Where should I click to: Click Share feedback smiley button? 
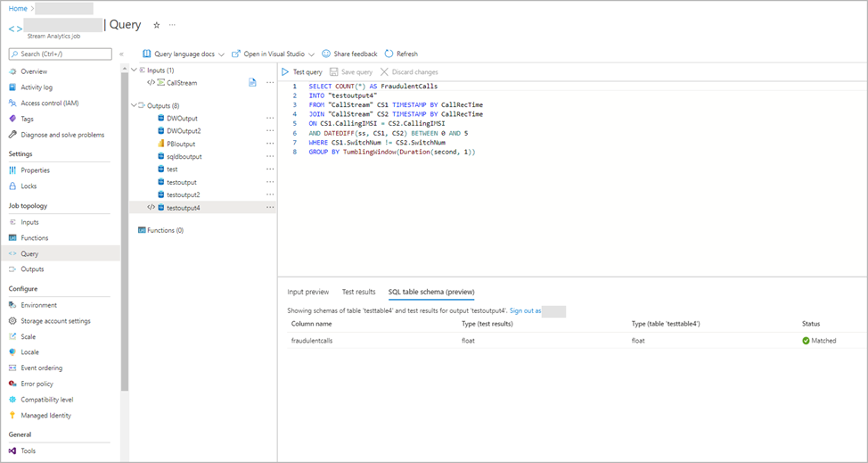click(349, 54)
